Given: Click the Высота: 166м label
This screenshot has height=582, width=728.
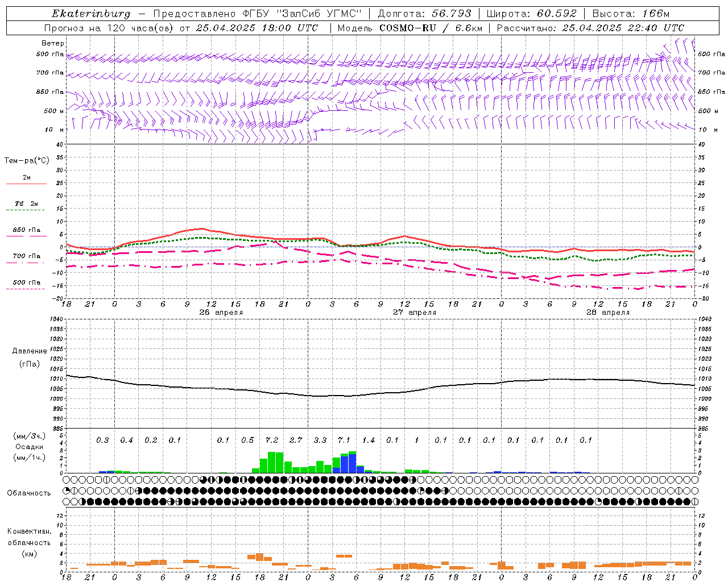Looking at the screenshot, I should click(x=631, y=14).
